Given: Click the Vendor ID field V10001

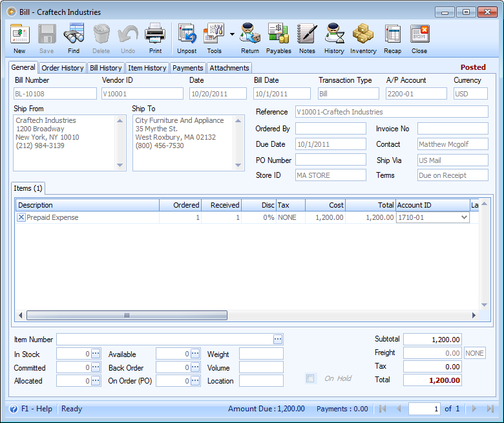Looking at the screenshot, I should coord(142,94).
